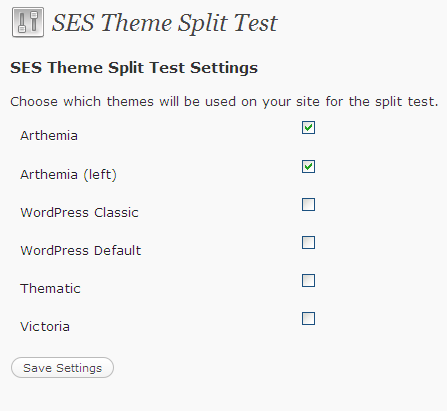Viewport: 447px width, 411px height.
Task: Click the WordPress Classic label text
Action: click(x=79, y=213)
